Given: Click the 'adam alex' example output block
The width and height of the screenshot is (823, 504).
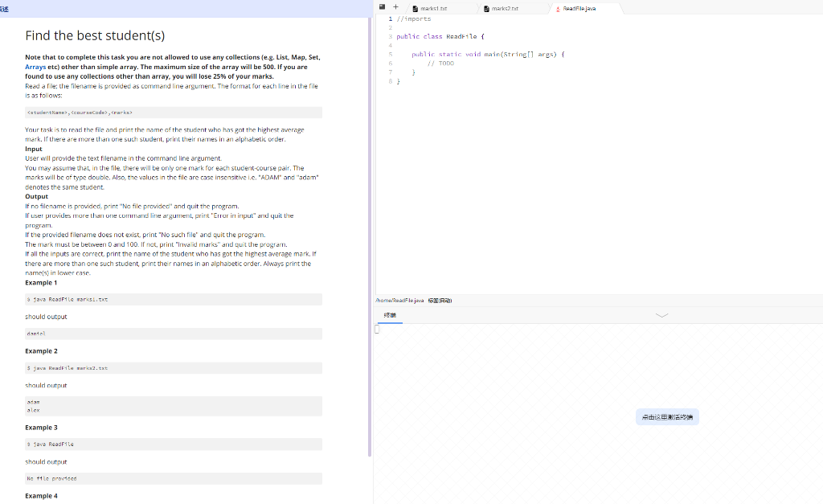Looking at the screenshot, I should click(x=174, y=407).
